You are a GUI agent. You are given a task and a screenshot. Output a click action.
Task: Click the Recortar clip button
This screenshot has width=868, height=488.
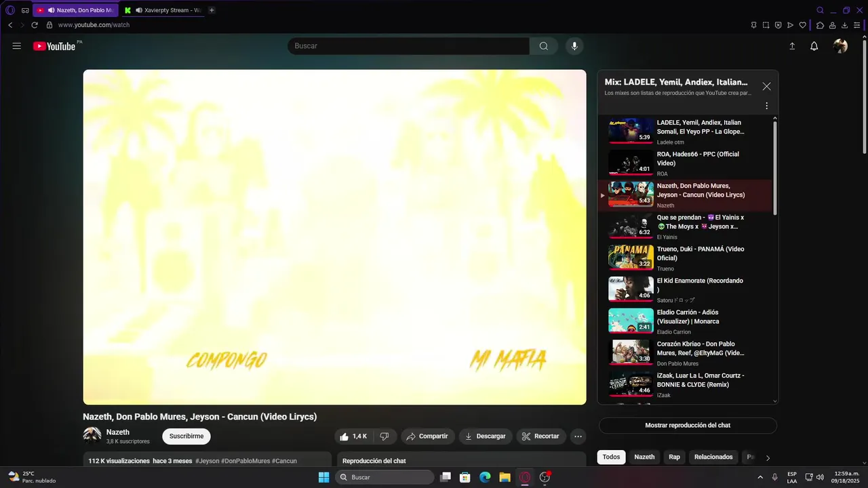click(x=541, y=436)
